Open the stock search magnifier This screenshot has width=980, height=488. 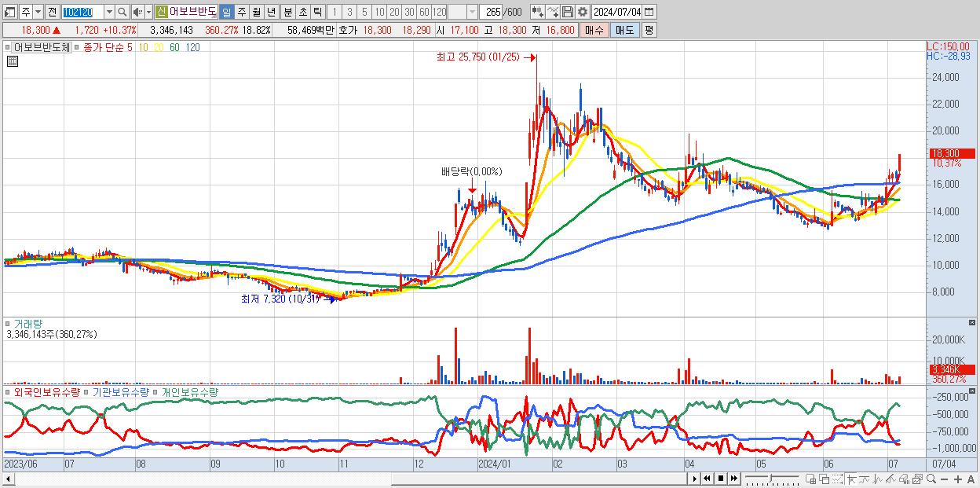122,13
